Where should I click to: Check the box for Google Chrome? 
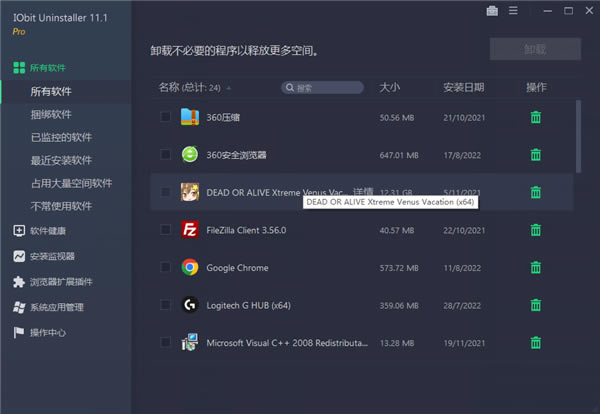(165, 267)
